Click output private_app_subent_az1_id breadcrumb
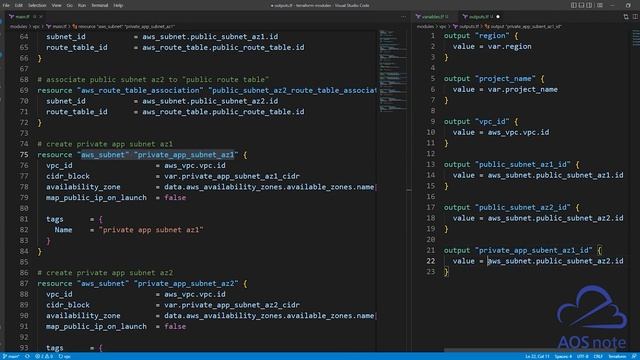This screenshot has height=360, width=640. (523, 27)
